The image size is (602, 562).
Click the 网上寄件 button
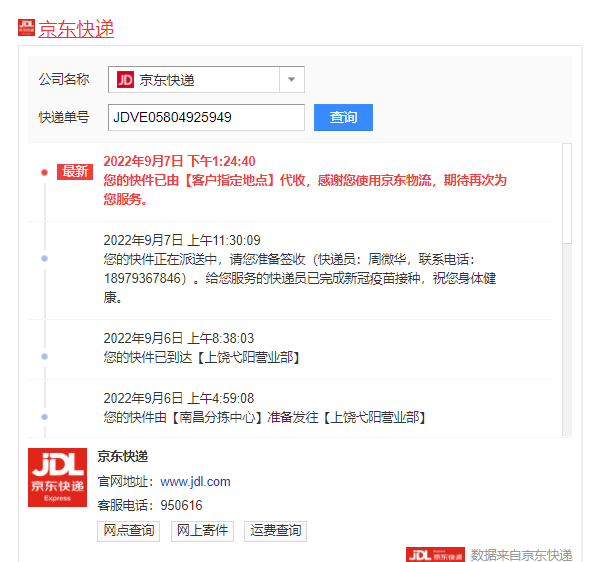pyautogui.click(x=202, y=531)
